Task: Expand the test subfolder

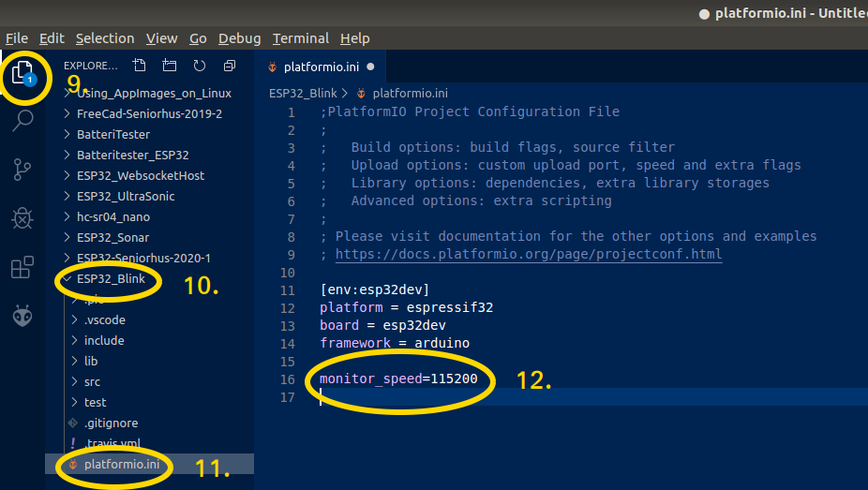Action: tap(149, 403)
